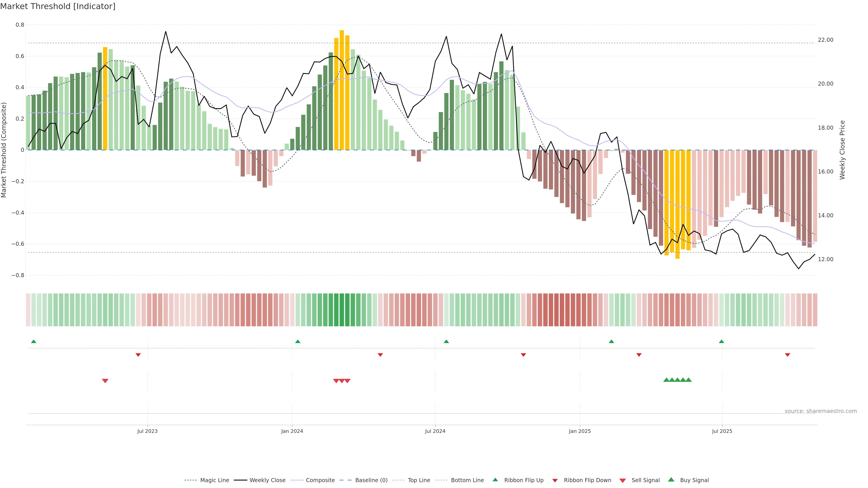This screenshot has height=488, width=868.
Task: Hide Top Line via legend entry
Action: [419, 480]
